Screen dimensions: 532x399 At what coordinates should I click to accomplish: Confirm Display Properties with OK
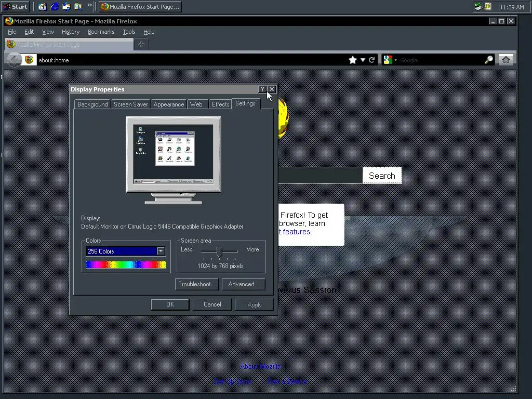click(x=170, y=304)
